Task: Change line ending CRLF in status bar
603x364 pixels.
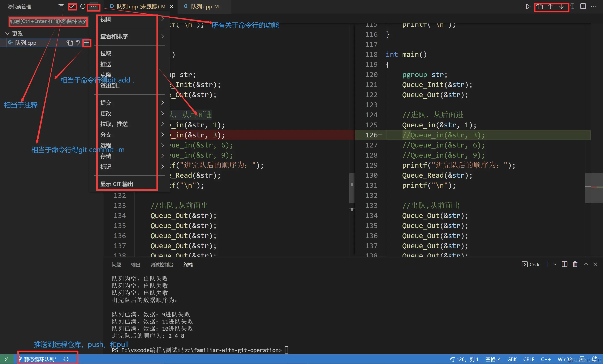Action: (x=529, y=359)
